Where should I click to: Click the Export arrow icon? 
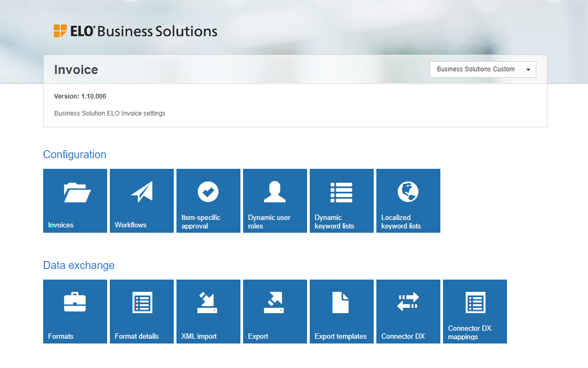[x=274, y=302]
